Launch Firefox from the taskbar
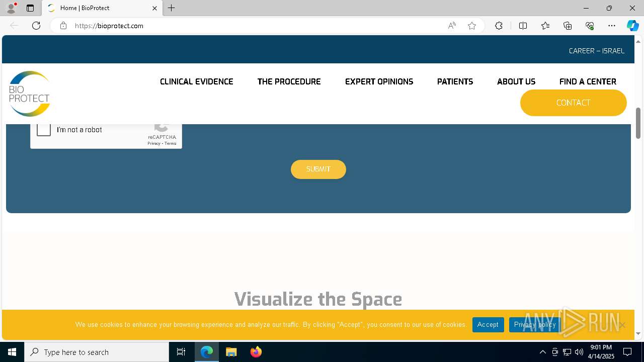The height and width of the screenshot is (362, 644). [256, 352]
